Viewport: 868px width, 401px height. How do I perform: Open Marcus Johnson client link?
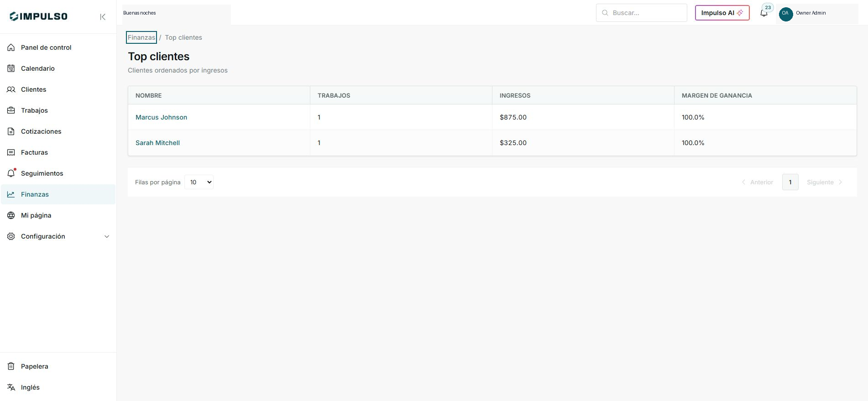pos(161,117)
